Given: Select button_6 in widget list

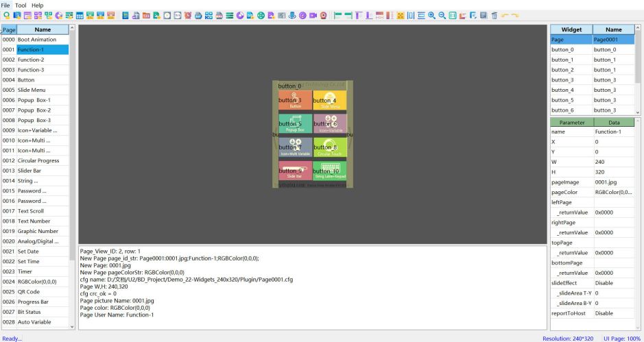Looking at the screenshot, I should pyautogui.click(x=593, y=110).
